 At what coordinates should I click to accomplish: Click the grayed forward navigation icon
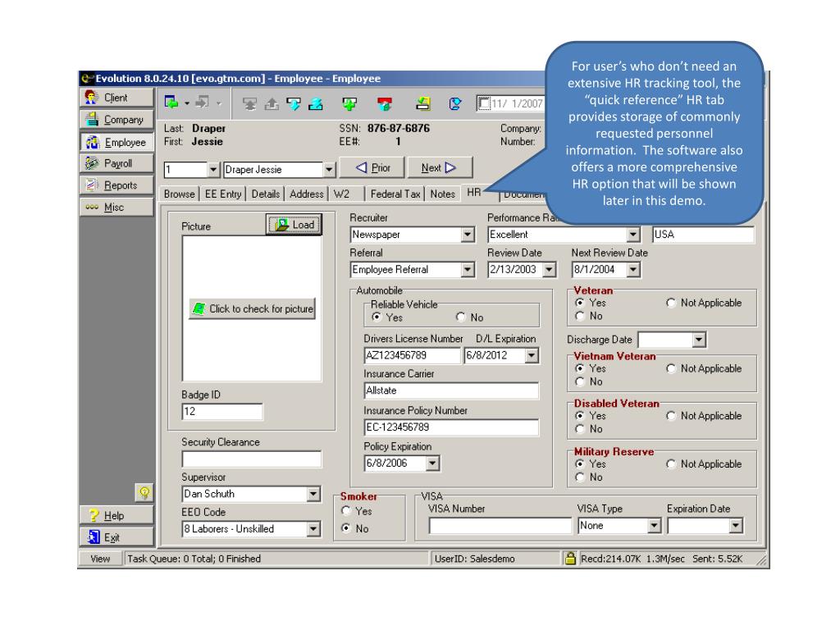click(x=203, y=103)
